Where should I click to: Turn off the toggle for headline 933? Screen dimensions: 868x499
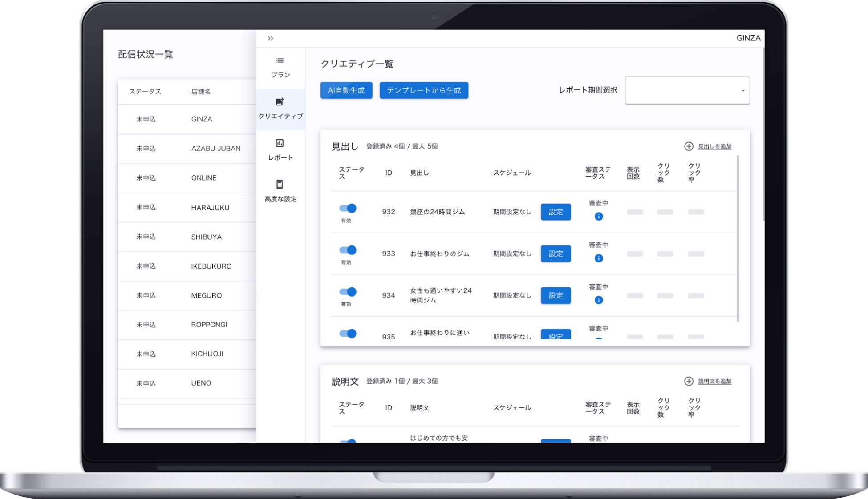[x=348, y=250]
